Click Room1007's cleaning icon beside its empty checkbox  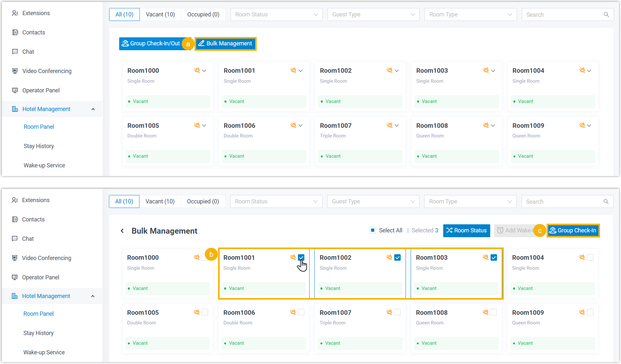[389, 312]
